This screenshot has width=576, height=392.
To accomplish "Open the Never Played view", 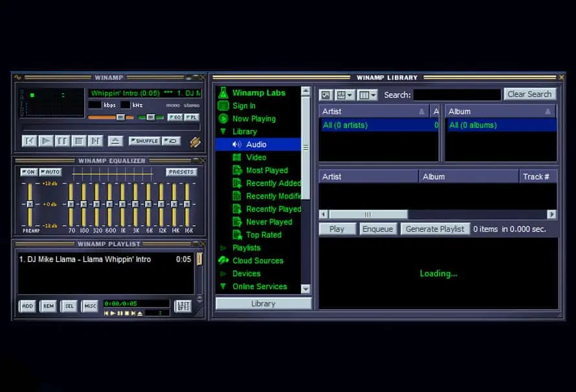I will tap(269, 222).
